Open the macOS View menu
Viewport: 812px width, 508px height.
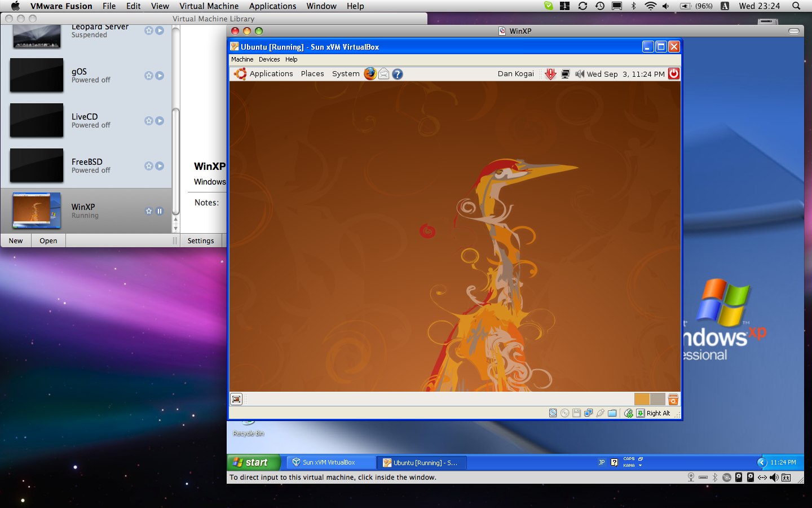coord(160,6)
